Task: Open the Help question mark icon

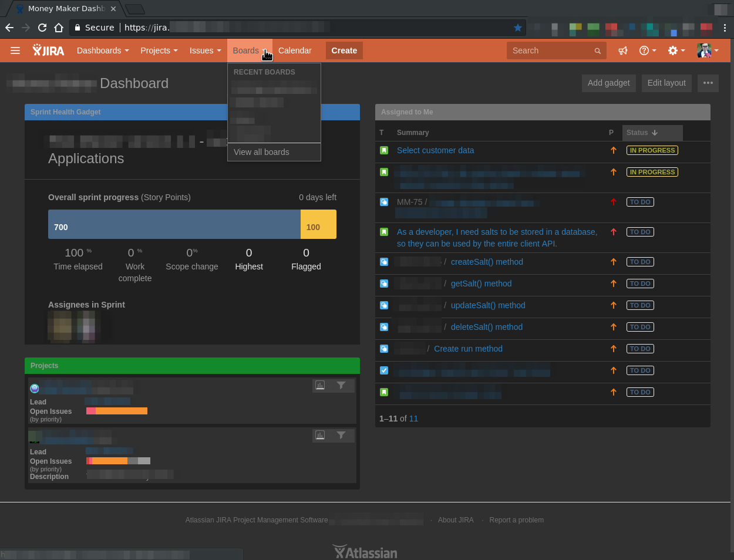Action: [x=644, y=50]
